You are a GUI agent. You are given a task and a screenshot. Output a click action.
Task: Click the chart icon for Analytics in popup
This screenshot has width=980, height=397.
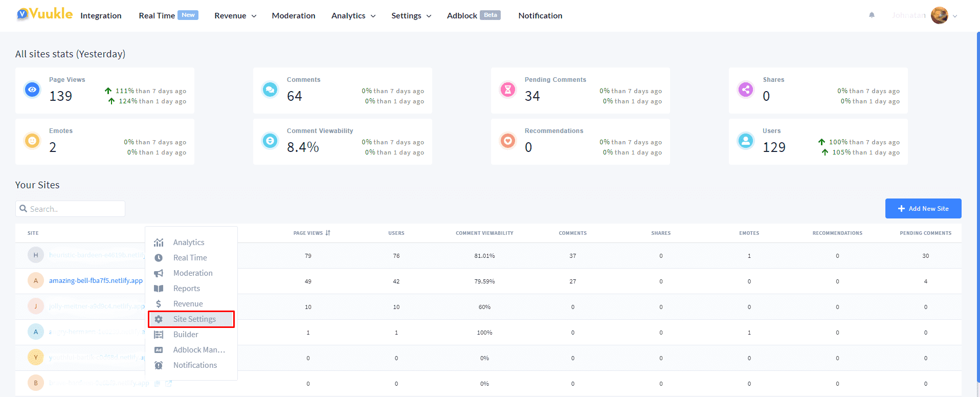tap(159, 242)
